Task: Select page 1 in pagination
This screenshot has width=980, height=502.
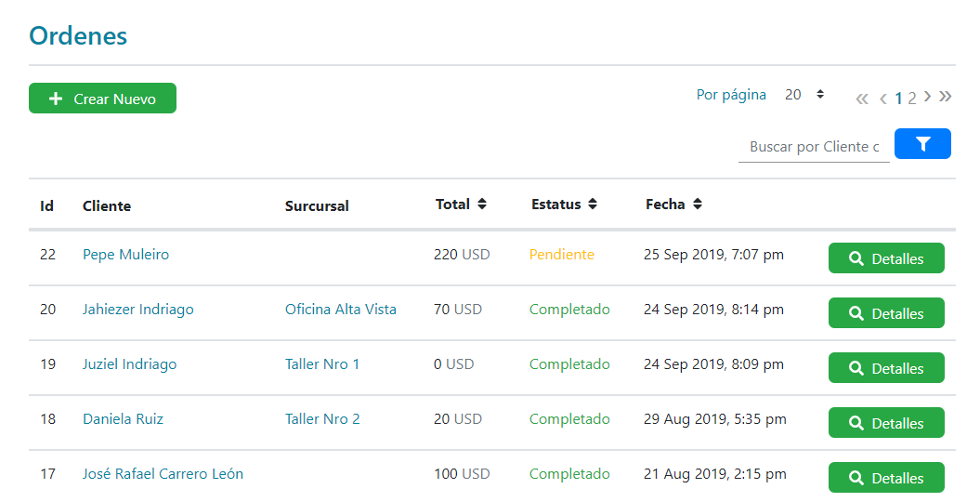Action: tap(898, 98)
